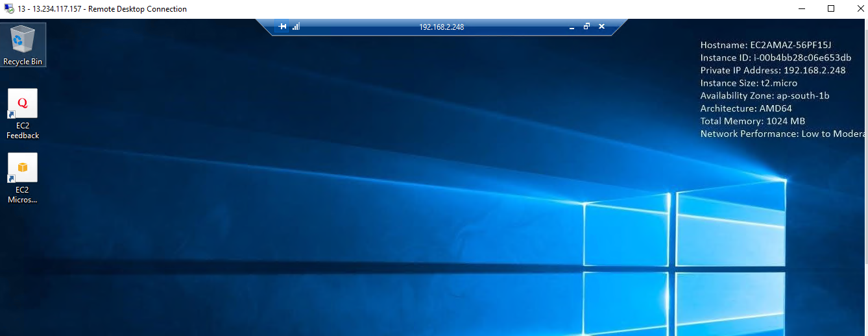Toggle the pin icon on connection bar
Screen dimensions: 868x336
click(x=283, y=27)
